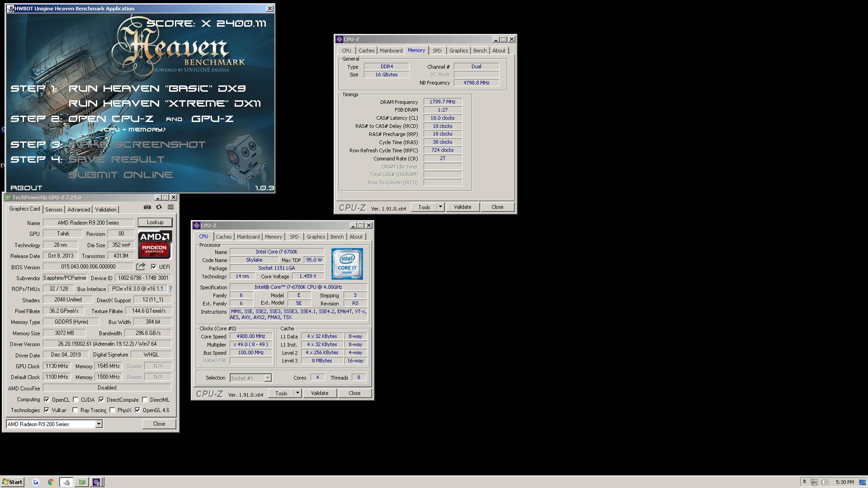Switch to the Sensors tab in GPU-Z
This screenshot has width=868, height=488.
click(54, 209)
